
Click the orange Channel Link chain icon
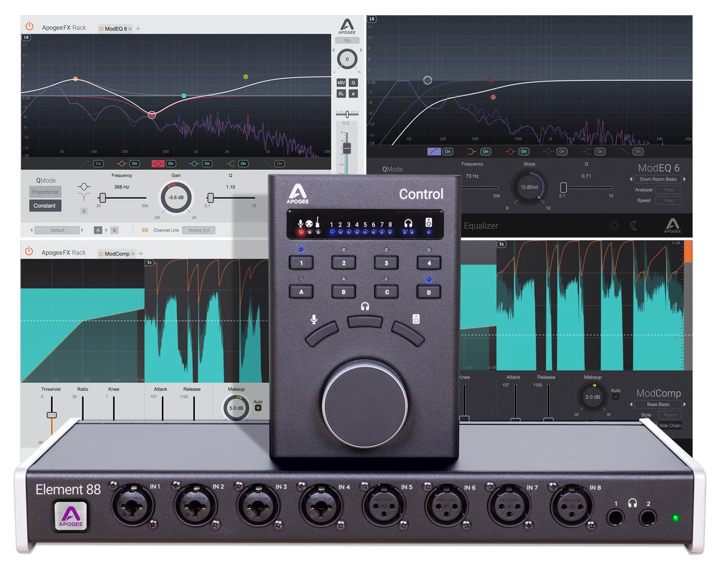click(145, 230)
